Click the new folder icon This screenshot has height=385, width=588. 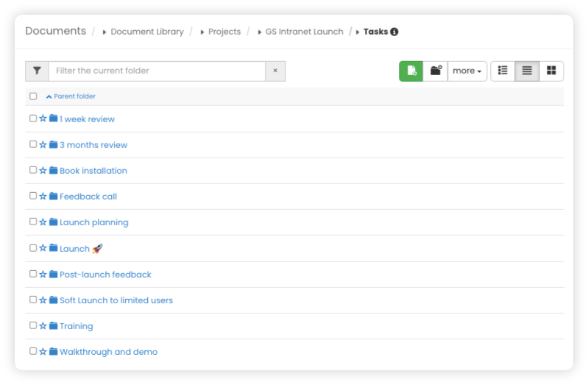pyautogui.click(x=436, y=71)
